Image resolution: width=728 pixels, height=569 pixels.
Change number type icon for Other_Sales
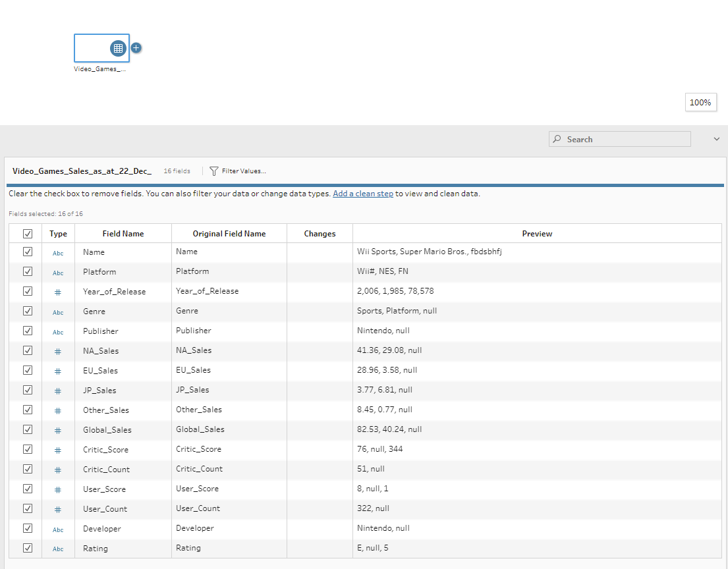point(58,411)
